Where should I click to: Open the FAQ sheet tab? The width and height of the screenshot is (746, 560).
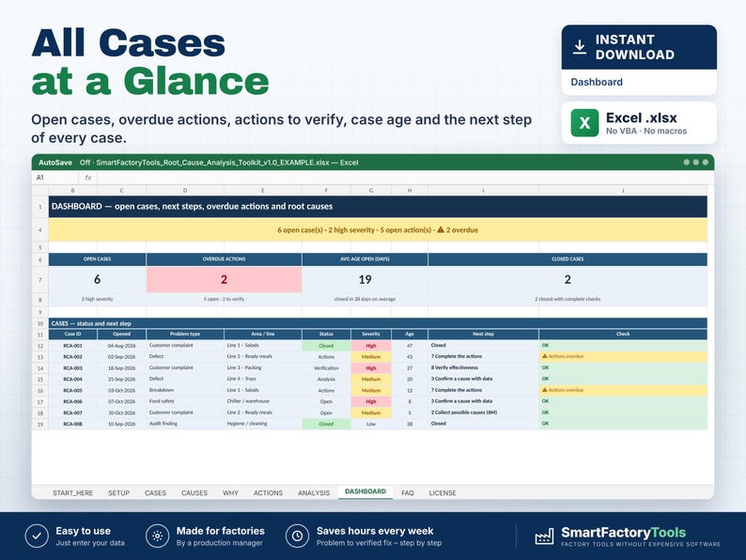[407, 493]
